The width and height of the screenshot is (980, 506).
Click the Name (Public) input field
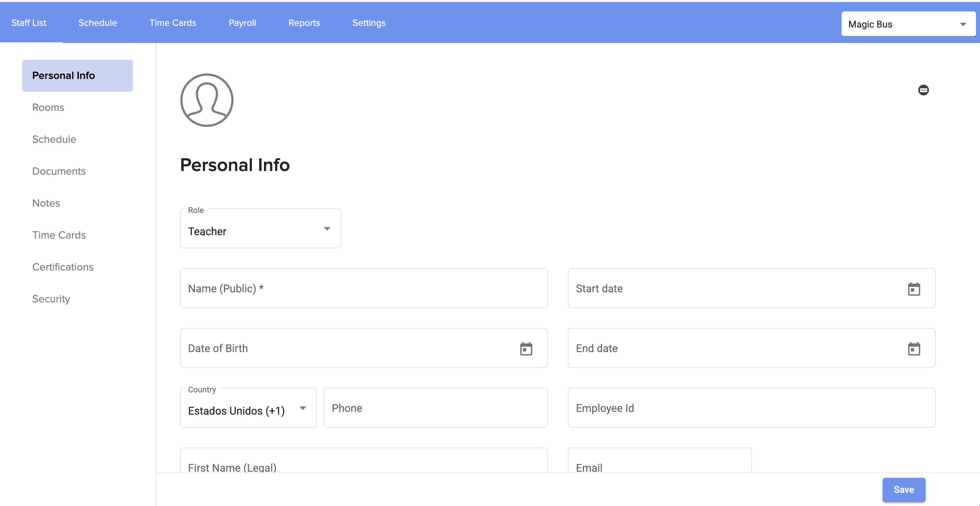coord(363,289)
